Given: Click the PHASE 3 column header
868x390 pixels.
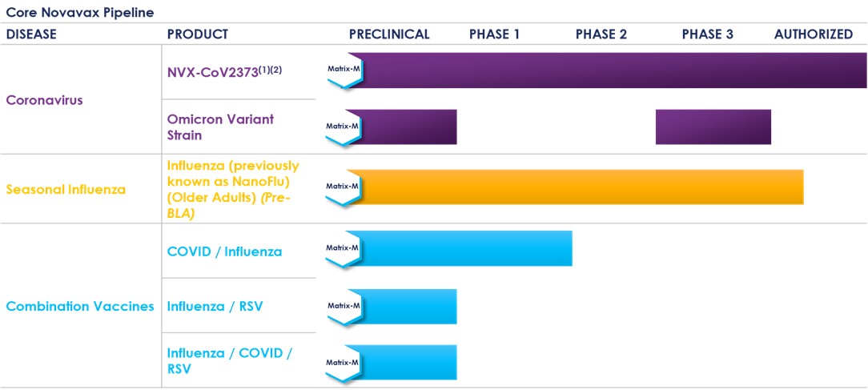Looking at the screenshot, I should click(x=707, y=34).
